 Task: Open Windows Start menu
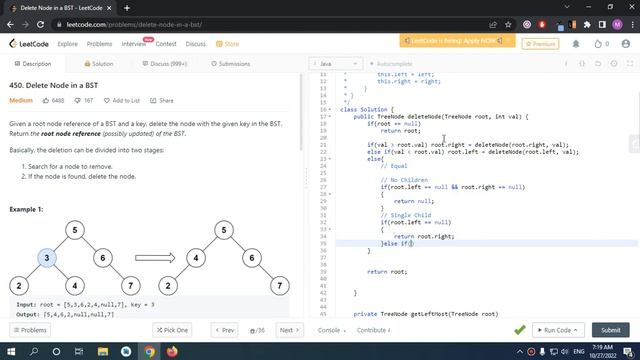click(x=11, y=351)
